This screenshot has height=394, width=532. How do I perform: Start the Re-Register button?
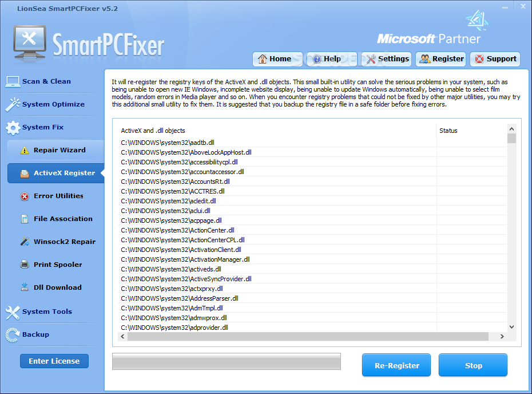click(x=396, y=365)
